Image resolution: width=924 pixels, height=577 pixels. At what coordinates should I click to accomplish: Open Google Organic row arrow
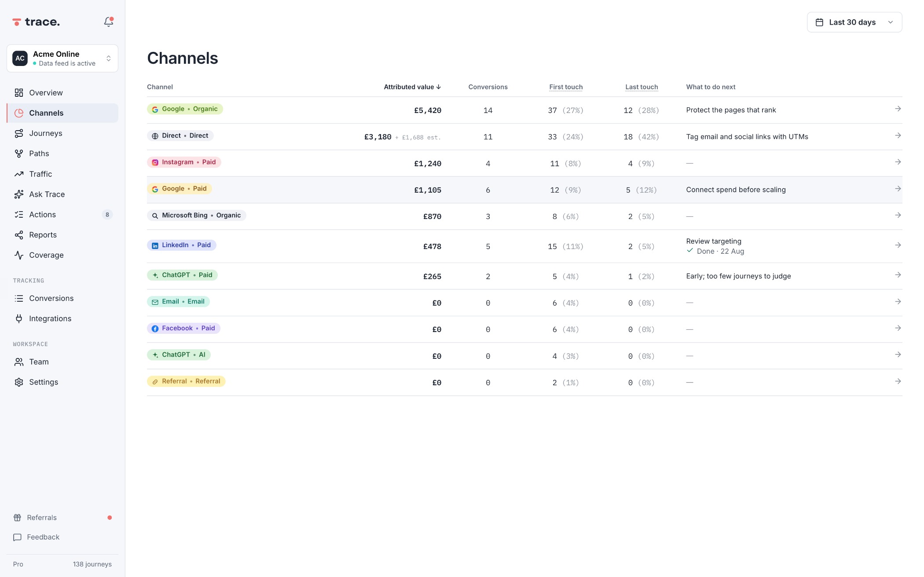tap(898, 109)
